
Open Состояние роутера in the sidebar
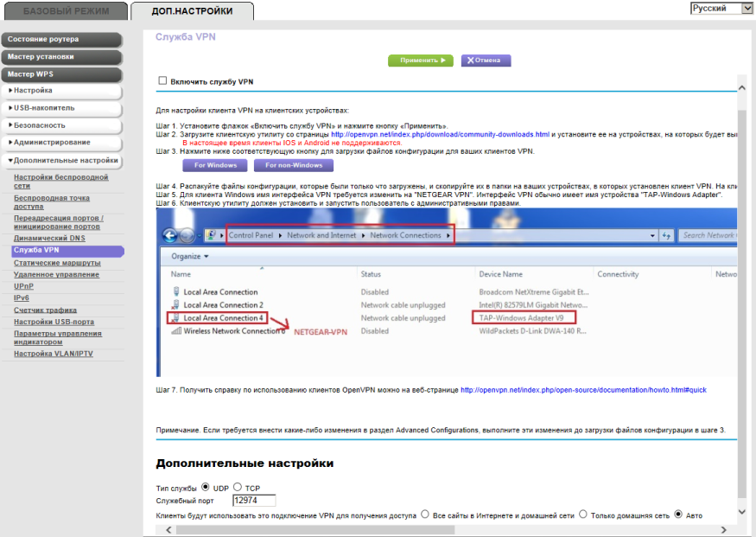[61, 40]
